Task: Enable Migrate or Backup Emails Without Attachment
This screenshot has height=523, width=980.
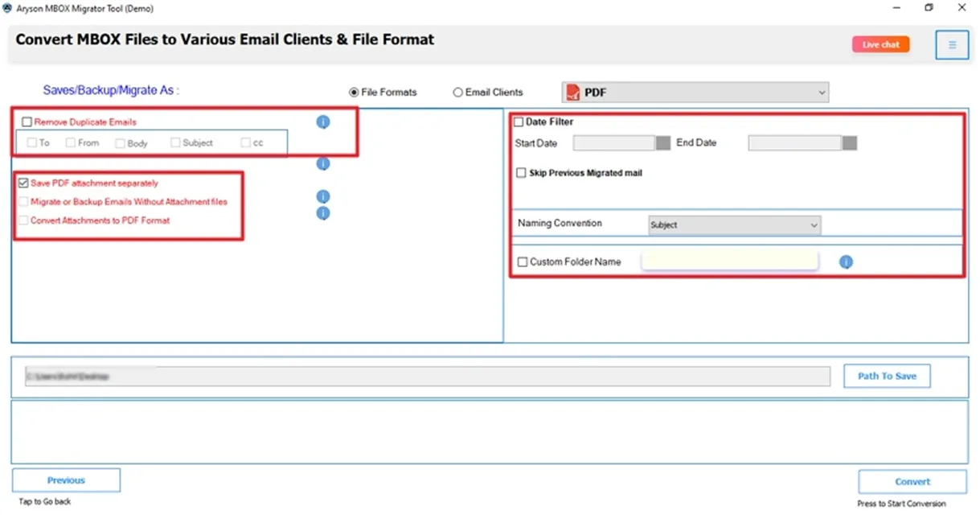Action: point(23,202)
